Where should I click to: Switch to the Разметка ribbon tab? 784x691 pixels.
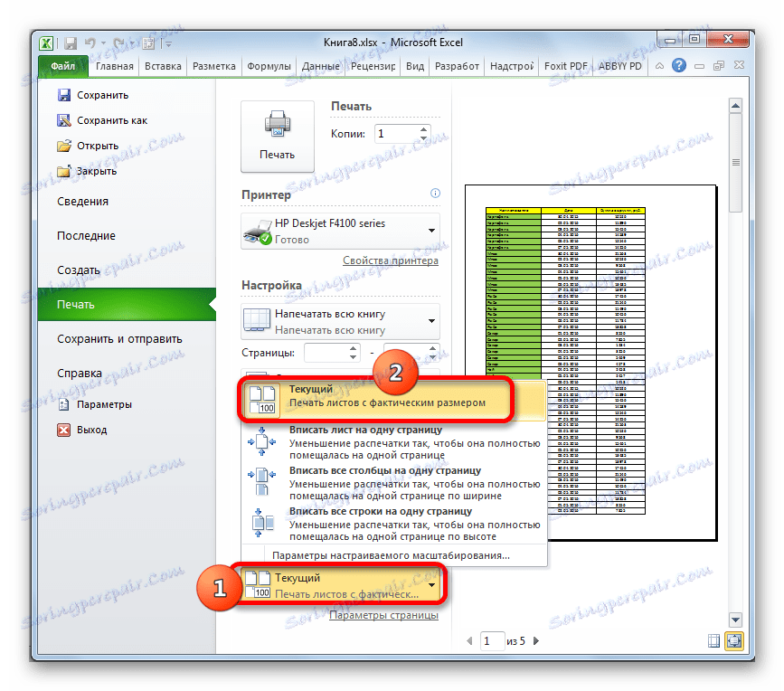click(x=214, y=66)
